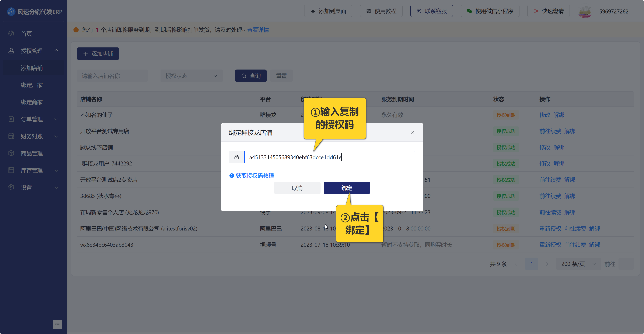Click the 绑定 button
Viewport: 644px width, 334px height.
tap(347, 188)
